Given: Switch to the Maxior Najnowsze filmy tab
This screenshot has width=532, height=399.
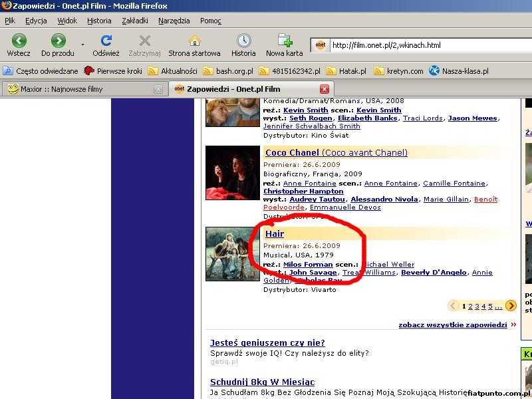Looking at the screenshot, I should click(x=84, y=89).
